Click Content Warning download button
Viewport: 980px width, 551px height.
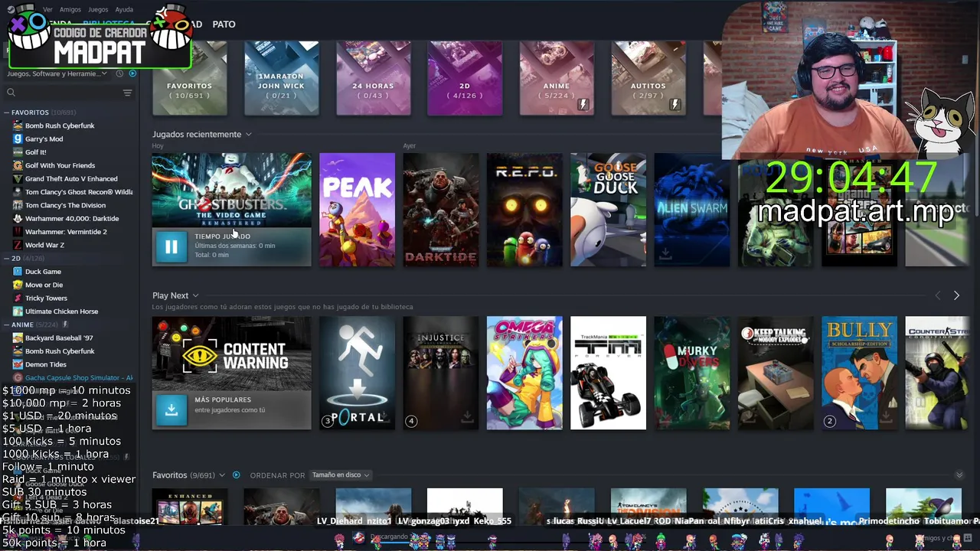point(171,410)
